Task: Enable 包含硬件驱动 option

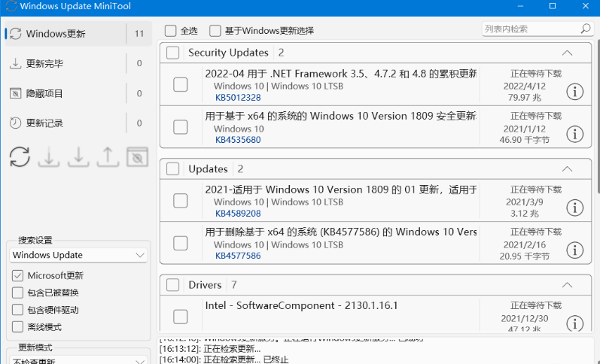Action: 17,310
